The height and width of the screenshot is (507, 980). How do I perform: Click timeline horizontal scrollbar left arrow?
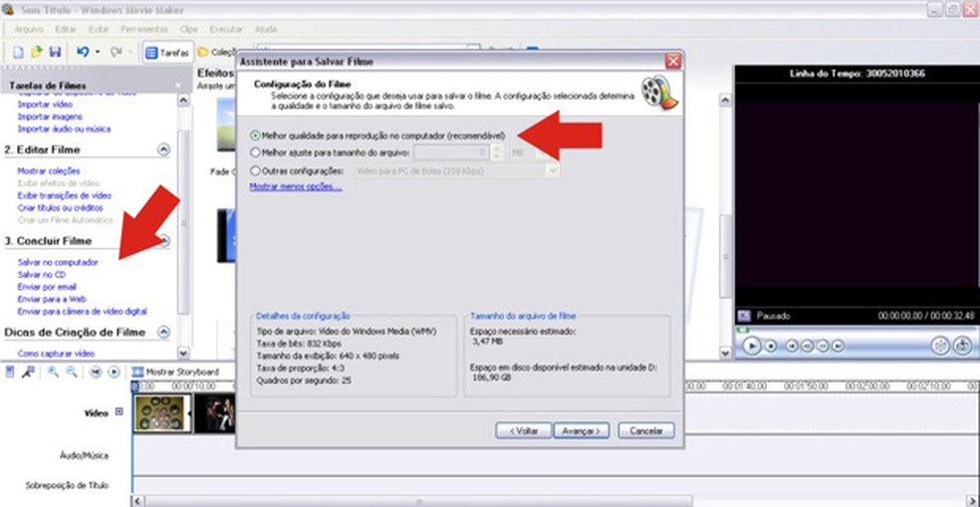click(x=137, y=501)
